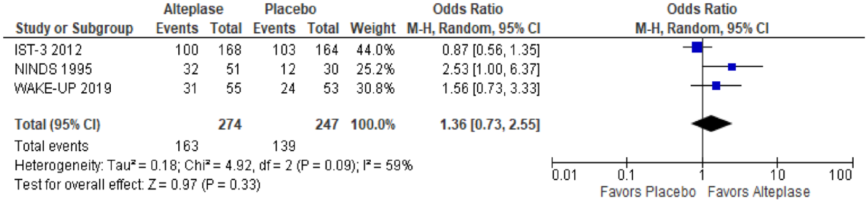Click the IST-3 2012 blue square marker
The height and width of the screenshot is (202, 868).
click(x=697, y=47)
